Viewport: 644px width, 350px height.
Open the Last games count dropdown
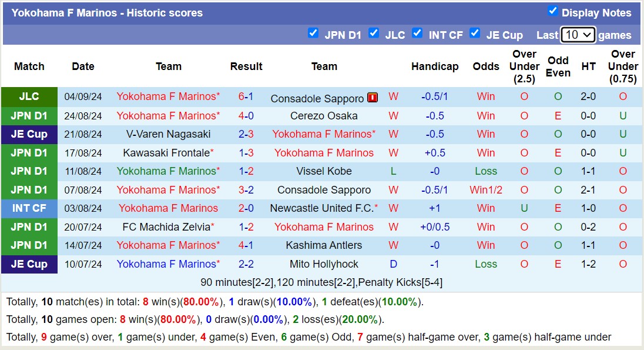(x=578, y=35)
